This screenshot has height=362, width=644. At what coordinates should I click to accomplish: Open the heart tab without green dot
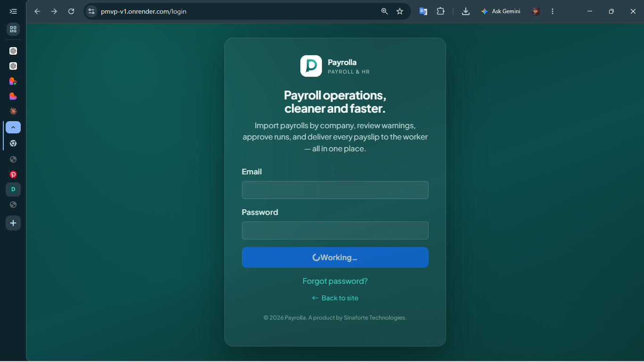coord(13,96)
